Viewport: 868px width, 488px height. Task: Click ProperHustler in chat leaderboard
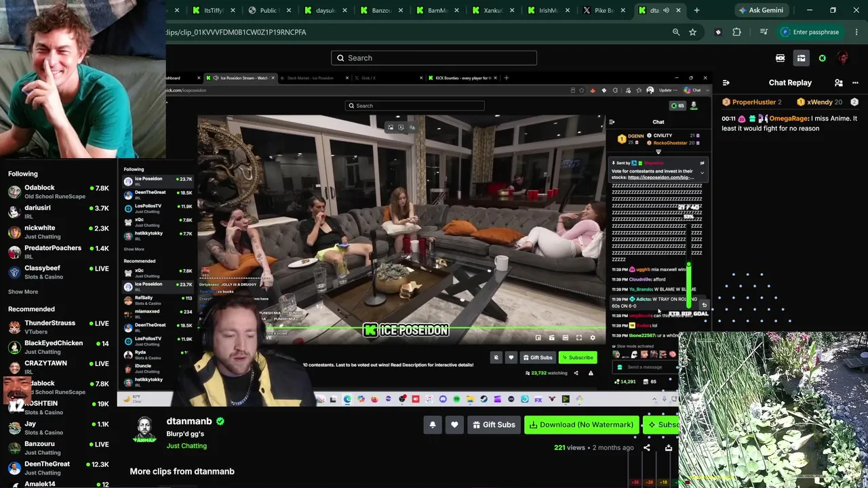pos(753,102)
